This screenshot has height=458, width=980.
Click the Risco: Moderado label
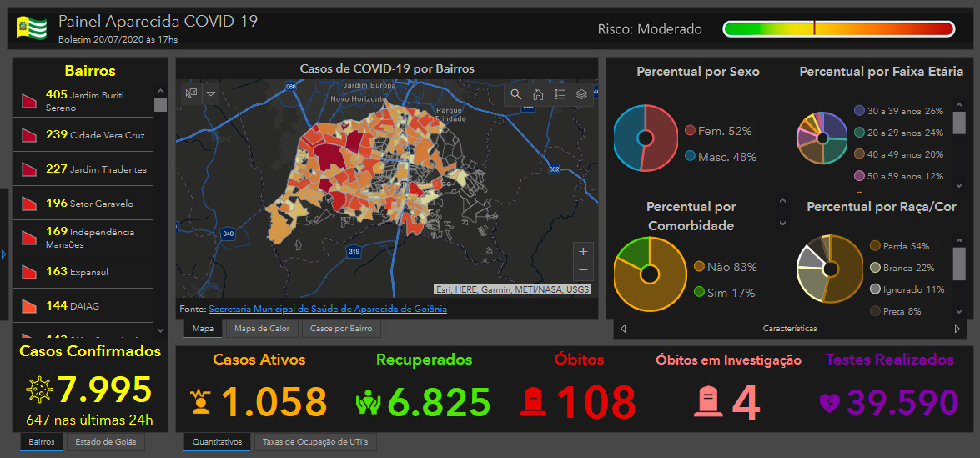(x=650, y=29)
